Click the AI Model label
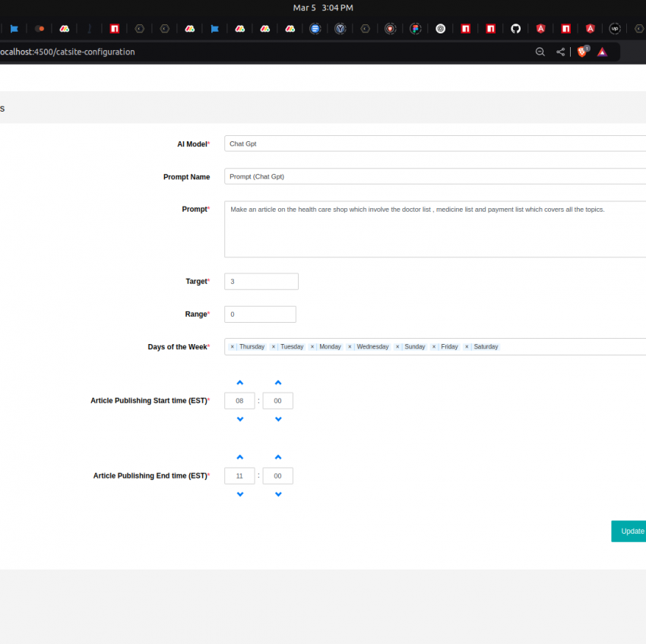This screenshot has height=644, width=646. pyautogui.click(x=193, y=144)
